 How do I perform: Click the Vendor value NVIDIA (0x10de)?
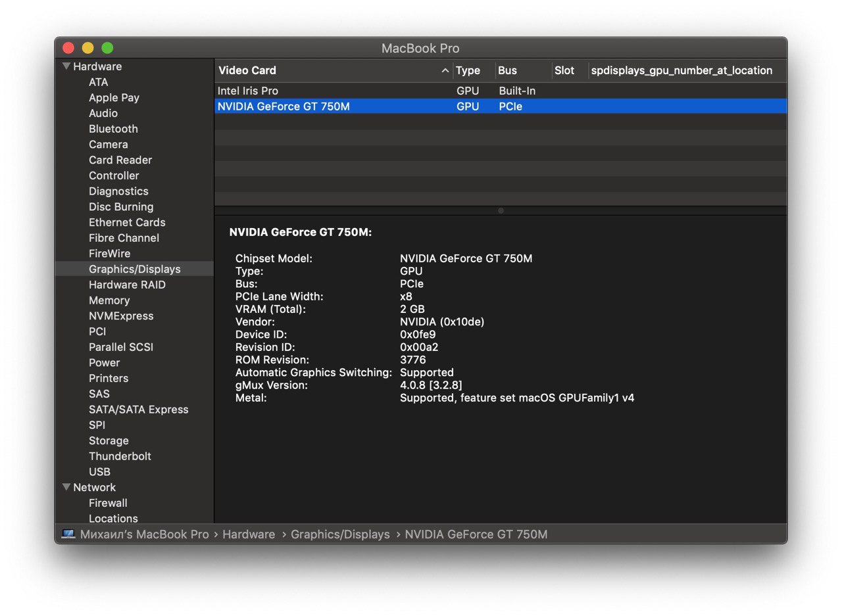[x=442, y=322]
